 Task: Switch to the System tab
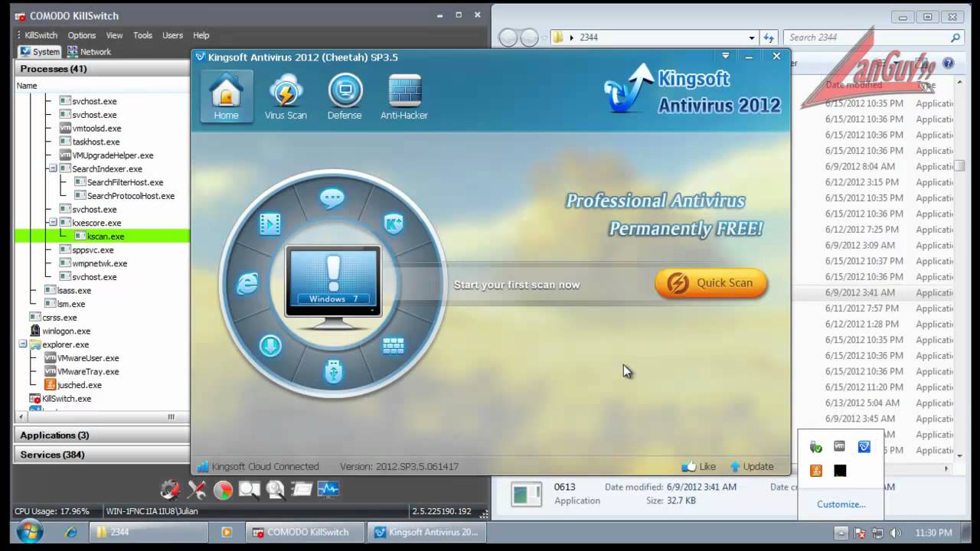pyautogui.click(x=40, y=51)
